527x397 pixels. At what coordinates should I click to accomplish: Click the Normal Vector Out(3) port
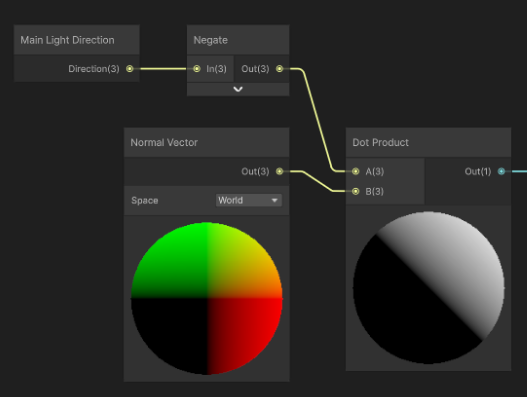coord(279,171)
